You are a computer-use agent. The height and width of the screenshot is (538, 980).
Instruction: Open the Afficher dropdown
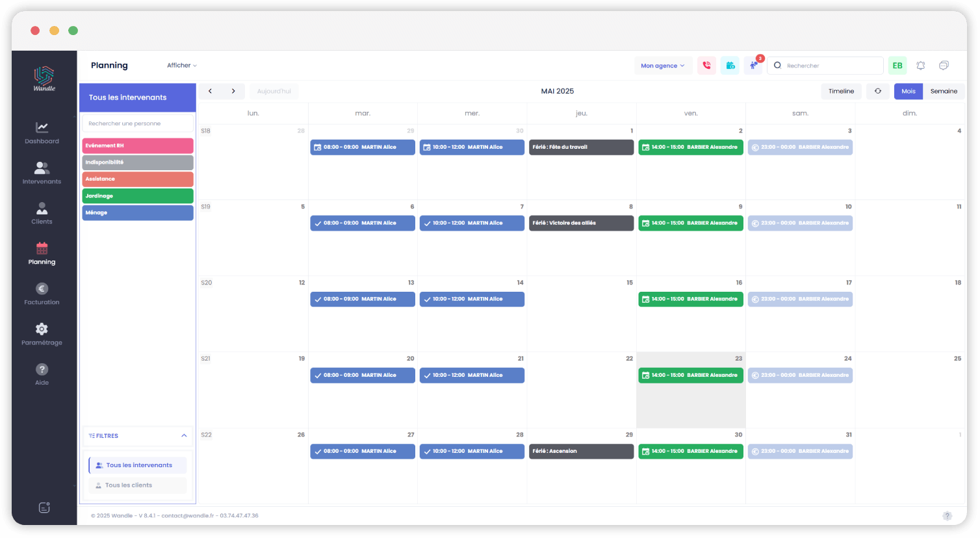[x=181, y=65]
